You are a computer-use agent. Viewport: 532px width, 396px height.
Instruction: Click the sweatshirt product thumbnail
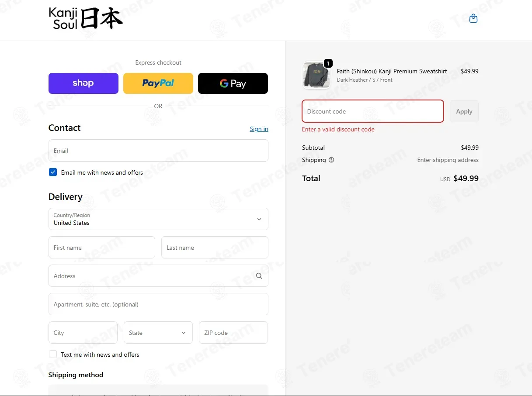(x=316, y=75)
